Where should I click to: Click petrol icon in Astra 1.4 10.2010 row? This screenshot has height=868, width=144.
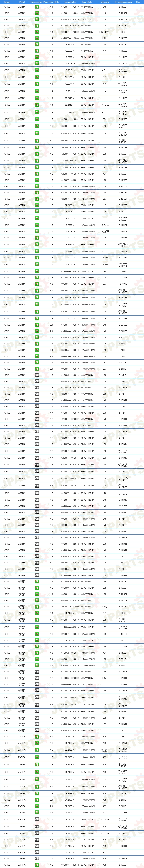37,70
